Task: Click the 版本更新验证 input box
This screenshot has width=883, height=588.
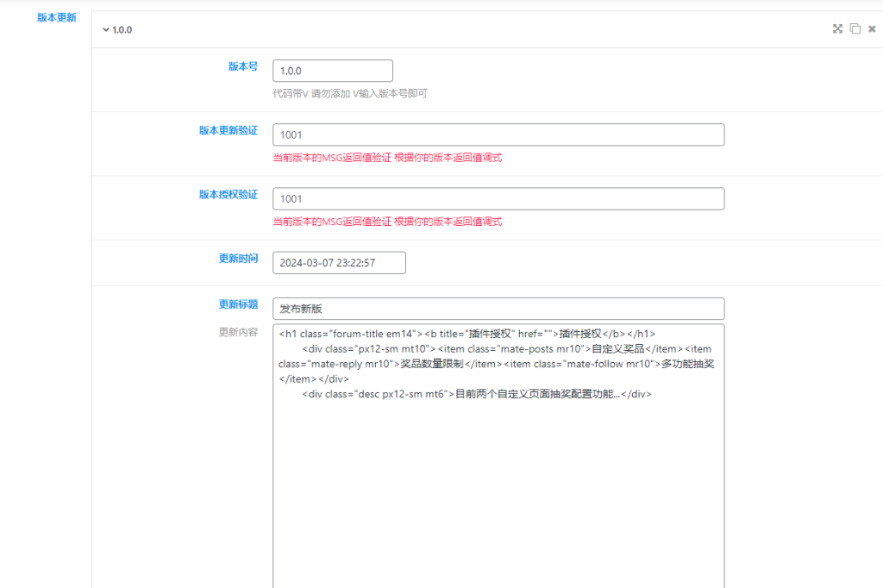Action: (x=498, y=134)
